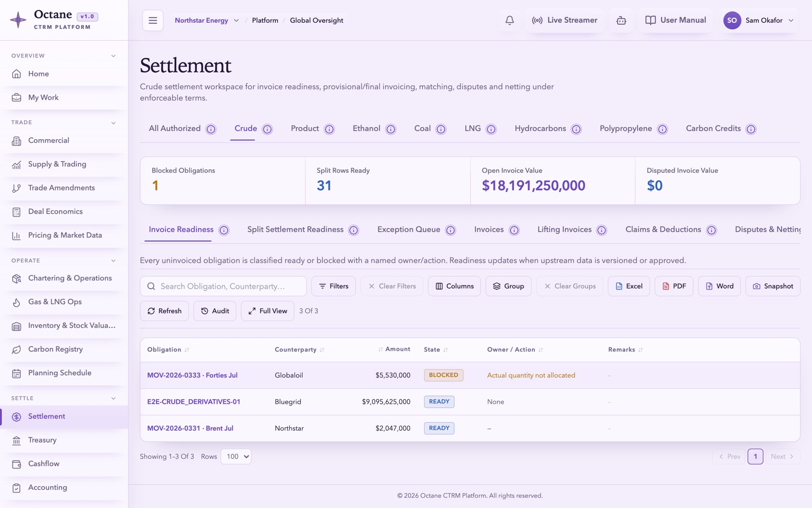This screenshot has width=812, height=508.
Task: Show info icon for Invoice Readiness
Action: 224,230
